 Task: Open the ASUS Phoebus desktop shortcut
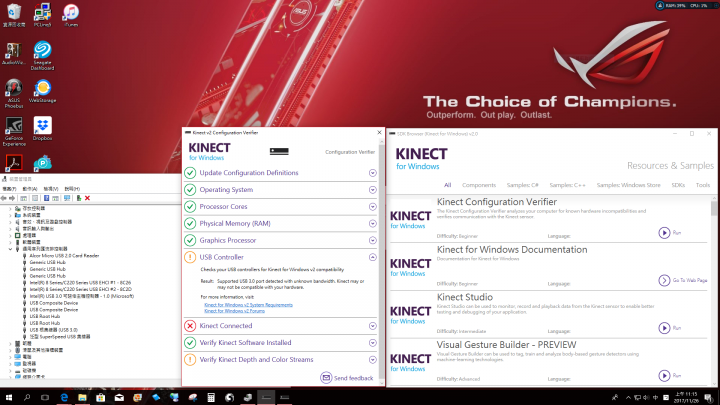coord(14,93)
